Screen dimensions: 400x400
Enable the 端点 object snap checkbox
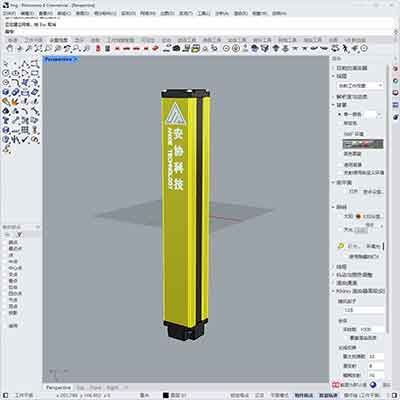point(5,242)
